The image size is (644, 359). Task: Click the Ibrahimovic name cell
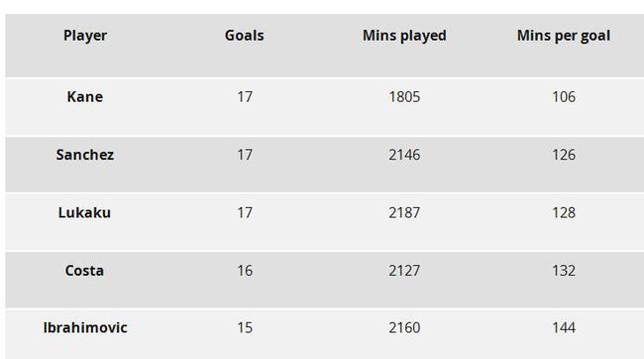point(85,328)
